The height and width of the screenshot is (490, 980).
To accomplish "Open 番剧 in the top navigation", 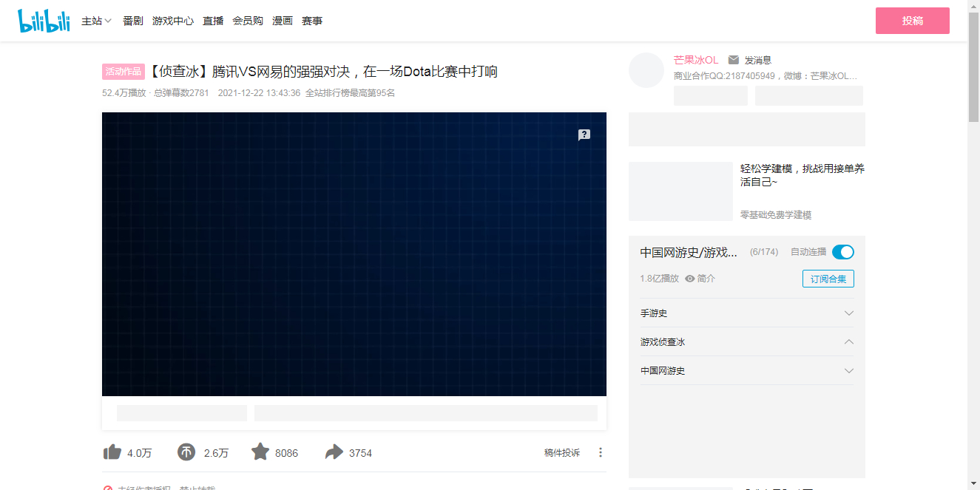I will (x=133, y=21).
